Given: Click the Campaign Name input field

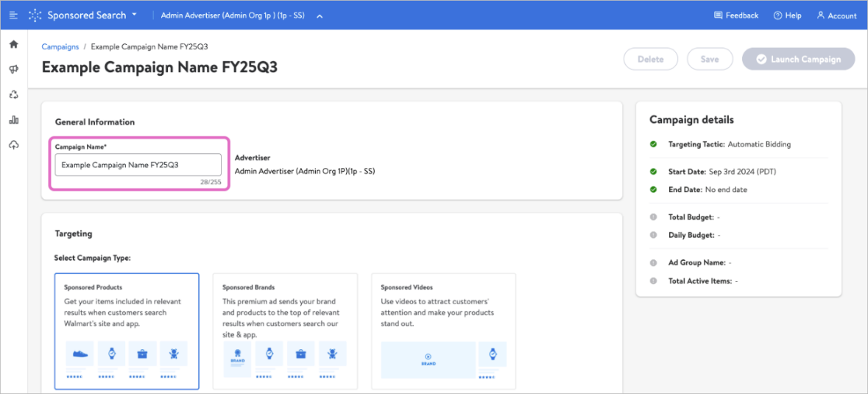Looking at the screenshot, I should click(138, 165).
